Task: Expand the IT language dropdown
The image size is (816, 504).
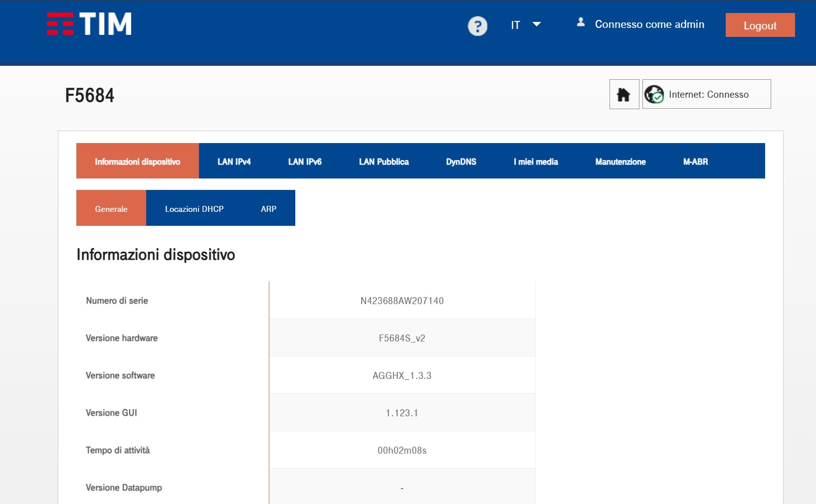Action: 526,25
